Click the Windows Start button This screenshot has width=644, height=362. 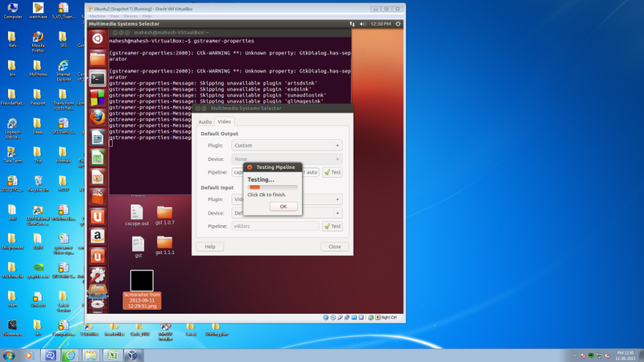point(9,355)
